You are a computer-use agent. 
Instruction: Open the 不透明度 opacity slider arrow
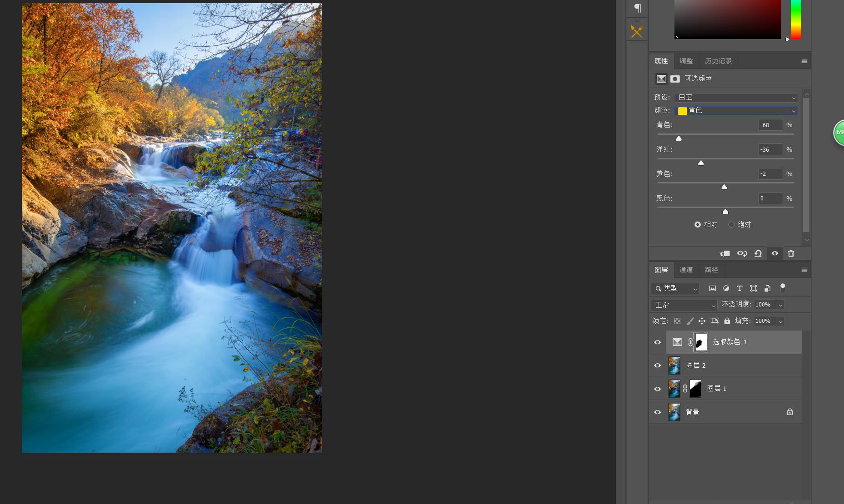coord(780,305)
